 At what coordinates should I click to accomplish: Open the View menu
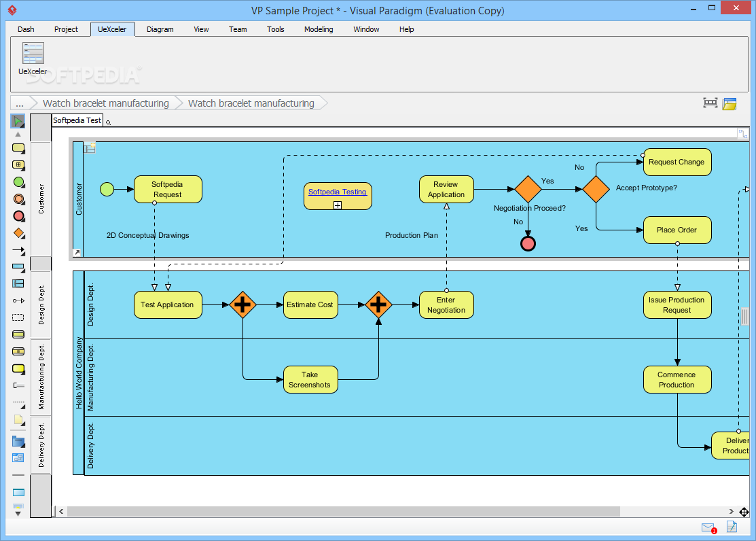coord(201,29)
